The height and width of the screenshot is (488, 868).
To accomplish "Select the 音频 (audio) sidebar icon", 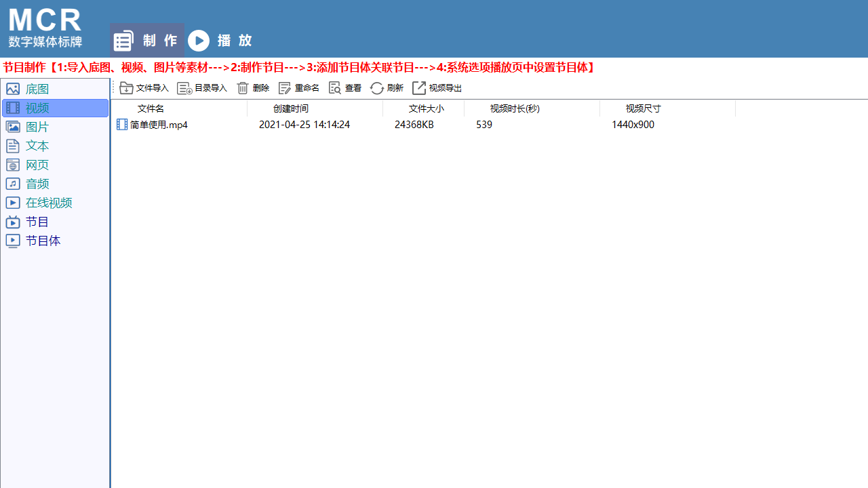I will coord(37,184).
